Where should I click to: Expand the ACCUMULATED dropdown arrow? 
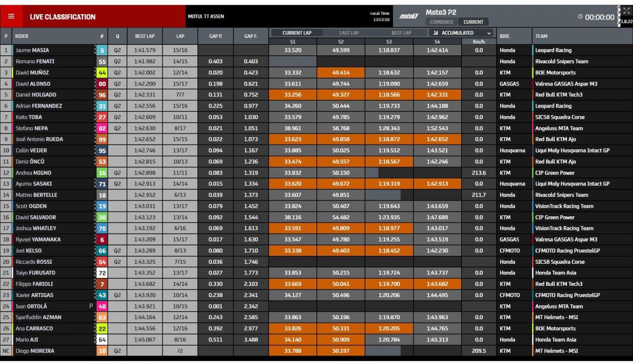click(x=489, y=33)
